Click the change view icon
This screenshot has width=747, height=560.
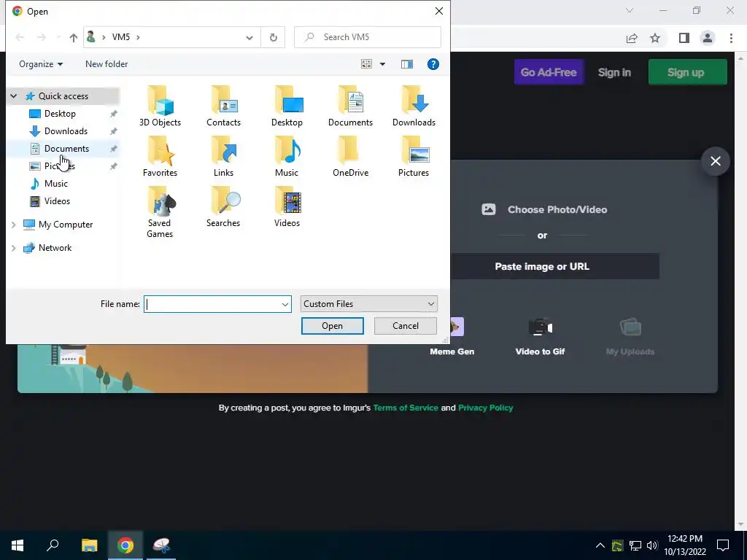coord(366,64)
